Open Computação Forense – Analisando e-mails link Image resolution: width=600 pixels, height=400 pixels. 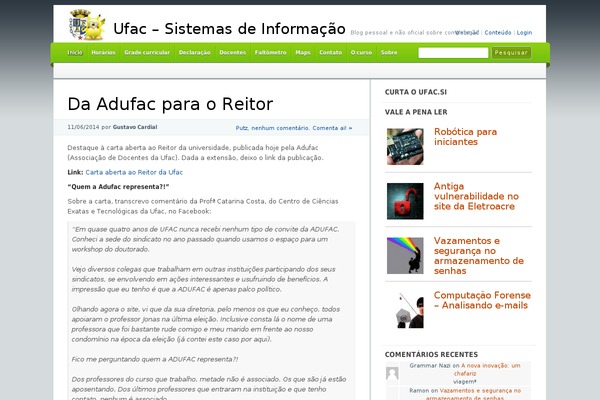point(482,300)
